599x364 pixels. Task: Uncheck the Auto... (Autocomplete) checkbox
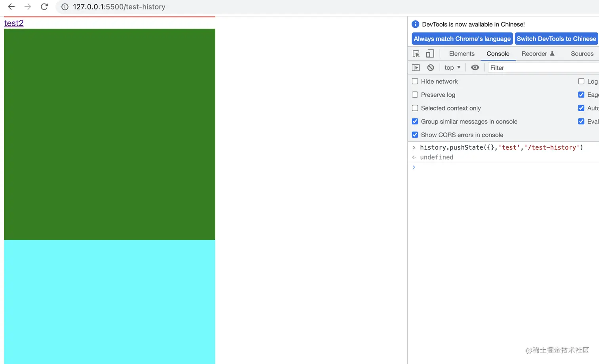(581, 108)
